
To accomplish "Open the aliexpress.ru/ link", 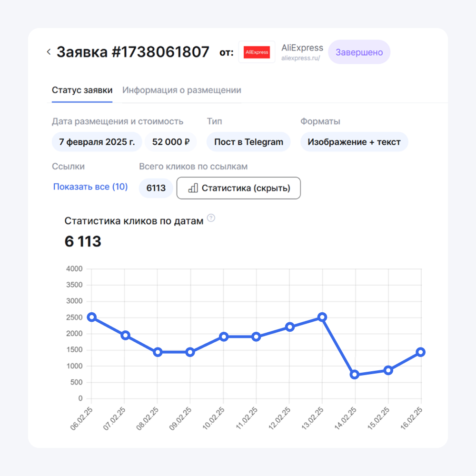I will 301,58.
